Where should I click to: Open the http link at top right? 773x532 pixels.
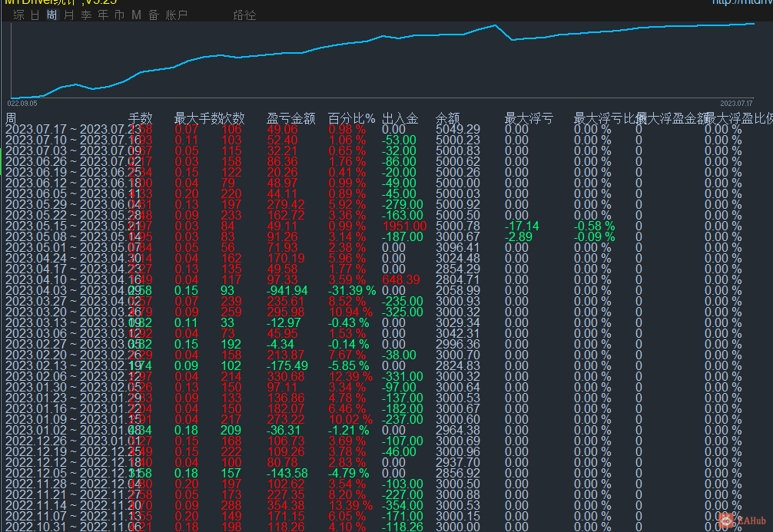click(741, 2)
